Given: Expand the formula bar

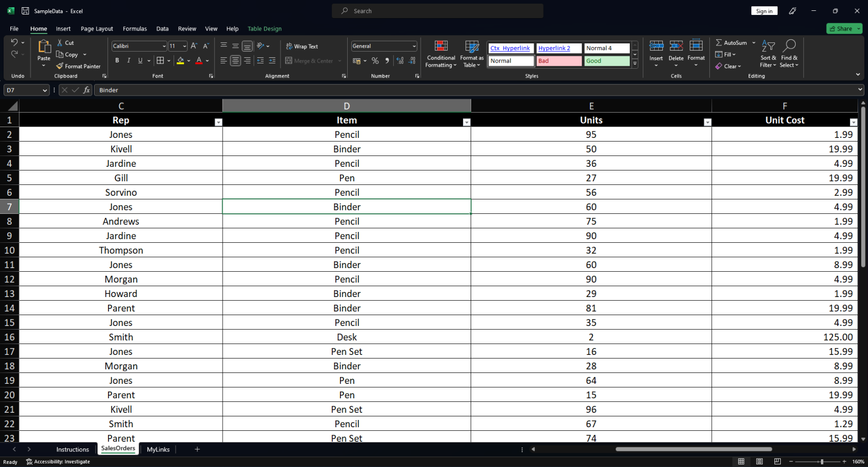Looking at the screenshot, I should coord(860,89).
